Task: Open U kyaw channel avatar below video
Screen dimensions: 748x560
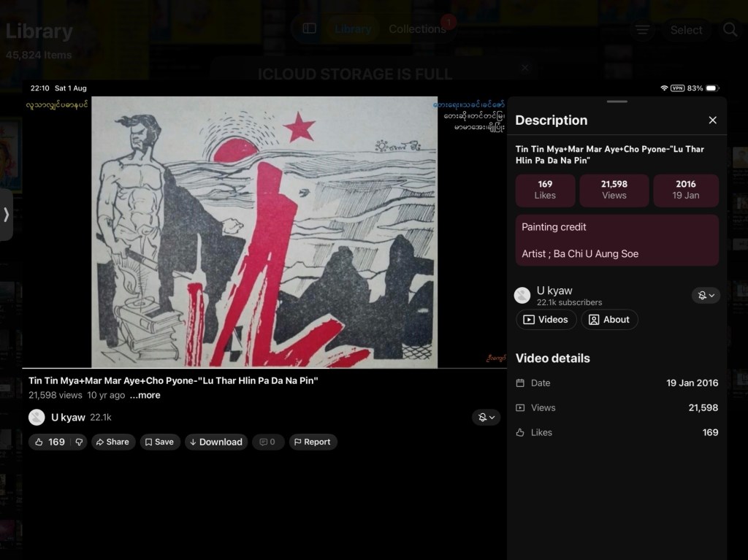Action: tap(37, 418)
